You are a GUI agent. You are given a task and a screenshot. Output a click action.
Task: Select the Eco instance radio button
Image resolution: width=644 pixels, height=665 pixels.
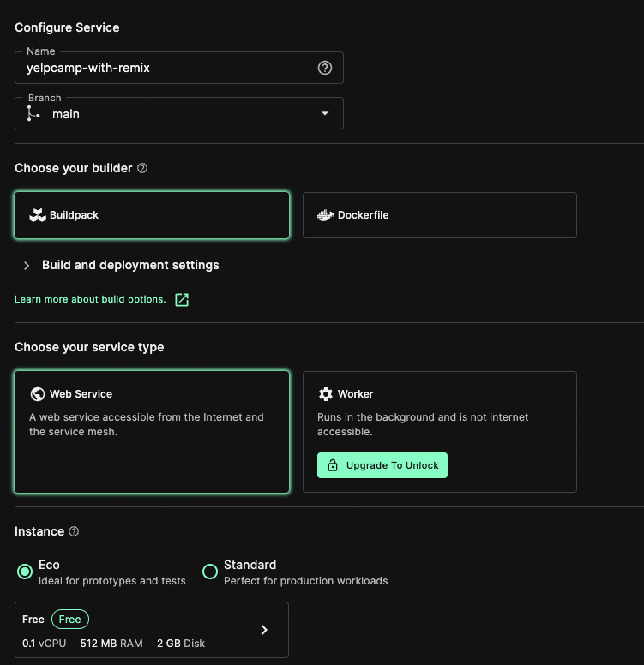point(25,572)
